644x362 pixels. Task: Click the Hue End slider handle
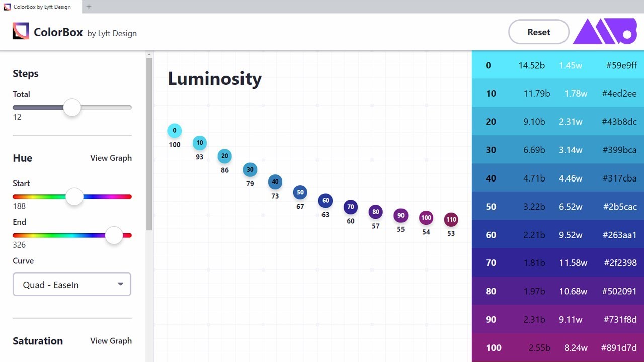click(x=114, y=235)
